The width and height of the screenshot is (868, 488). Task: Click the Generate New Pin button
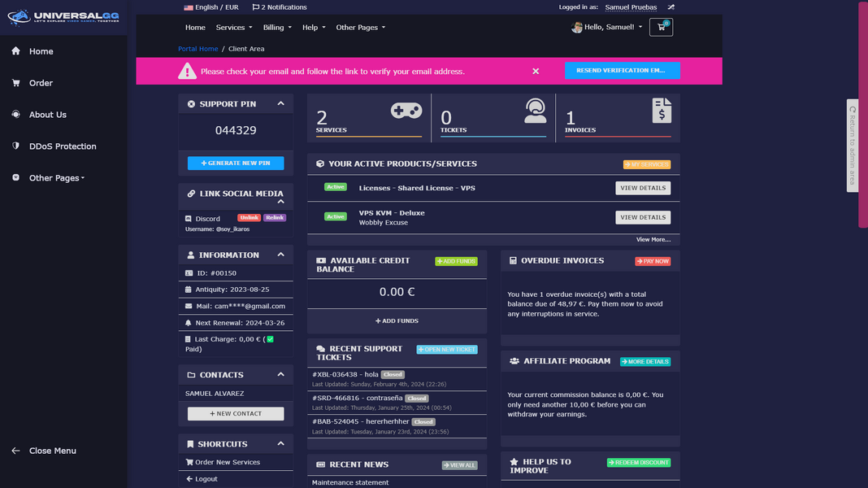point(235,163)
